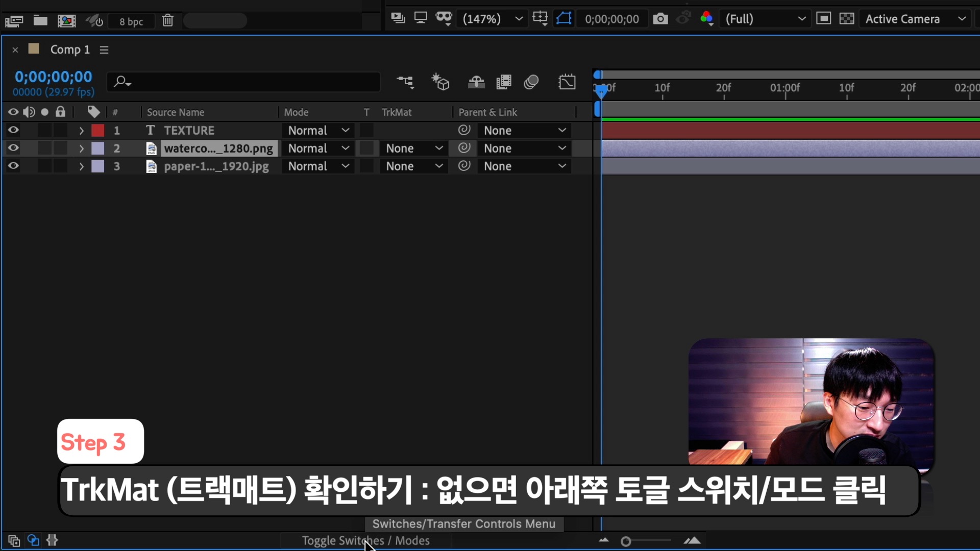Click the Draft 3D cube icon
Viewport: 980px width, 551px height.
(x=440, y=82)
